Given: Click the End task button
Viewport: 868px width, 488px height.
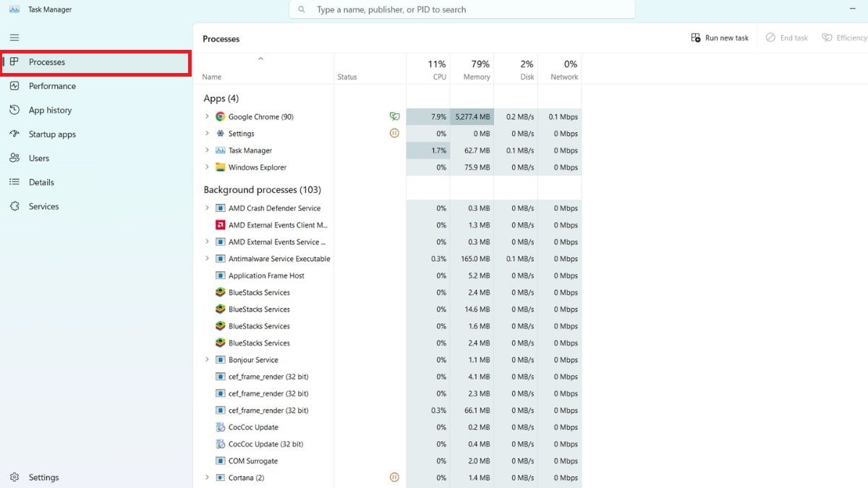Looking at the screenshot, I should tap(787, 38).
